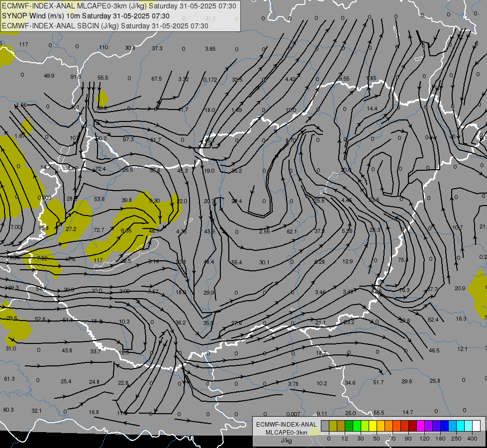Click the map value 43.8

tap(67, 350)
